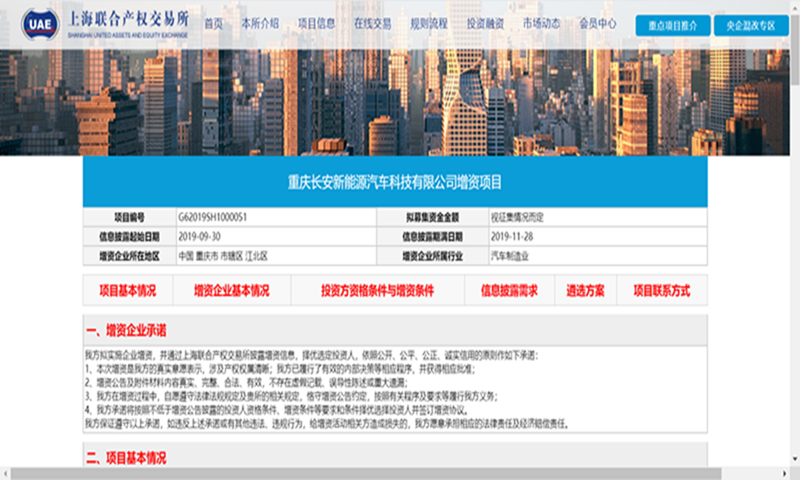Select the 项目联系方式 tab
The width and height of the screenshot is (800, 480).
(x=662, y=290)
